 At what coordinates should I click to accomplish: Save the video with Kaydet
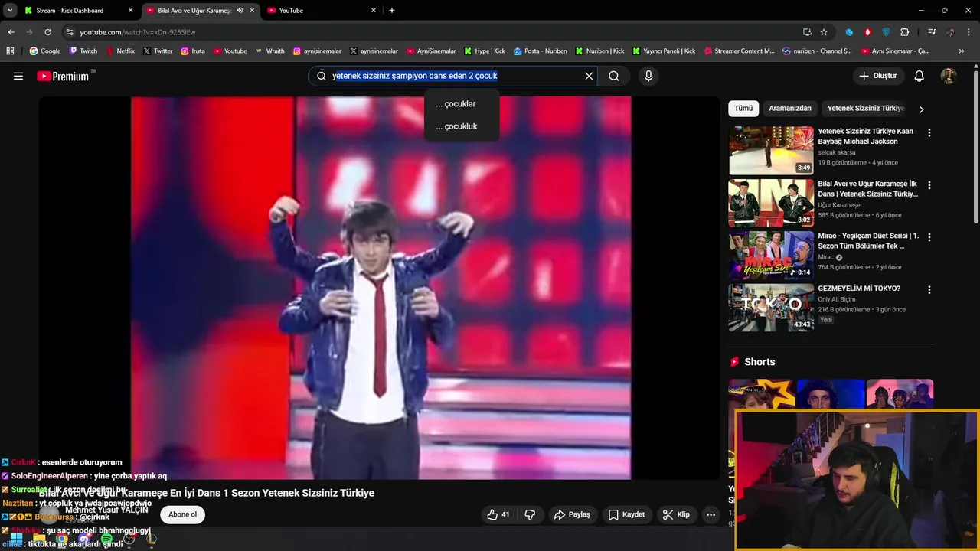tap(626, 514)
